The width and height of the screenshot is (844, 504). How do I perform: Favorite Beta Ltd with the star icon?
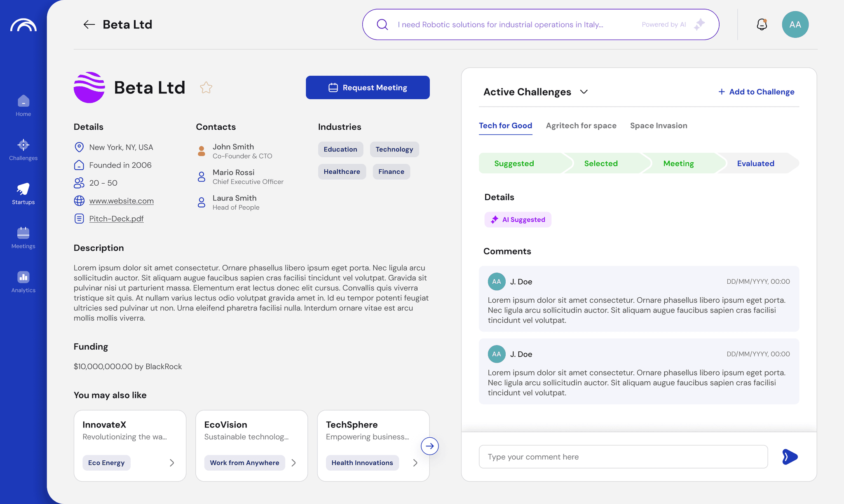206,88
